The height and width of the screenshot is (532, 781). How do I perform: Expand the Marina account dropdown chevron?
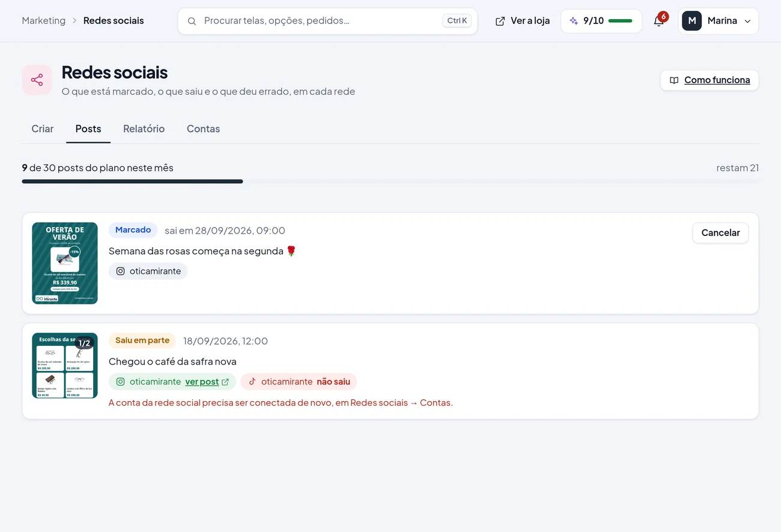click(x=747, y=21)
